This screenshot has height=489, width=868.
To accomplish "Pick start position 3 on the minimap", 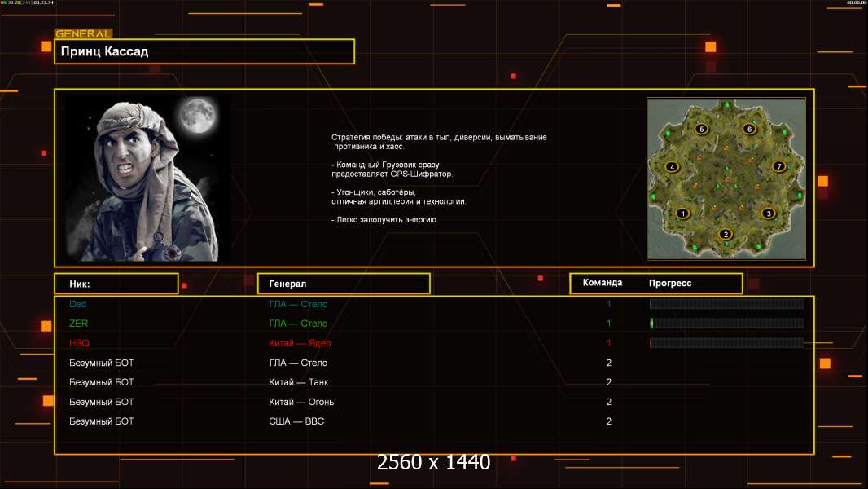I will coord(768,214).
